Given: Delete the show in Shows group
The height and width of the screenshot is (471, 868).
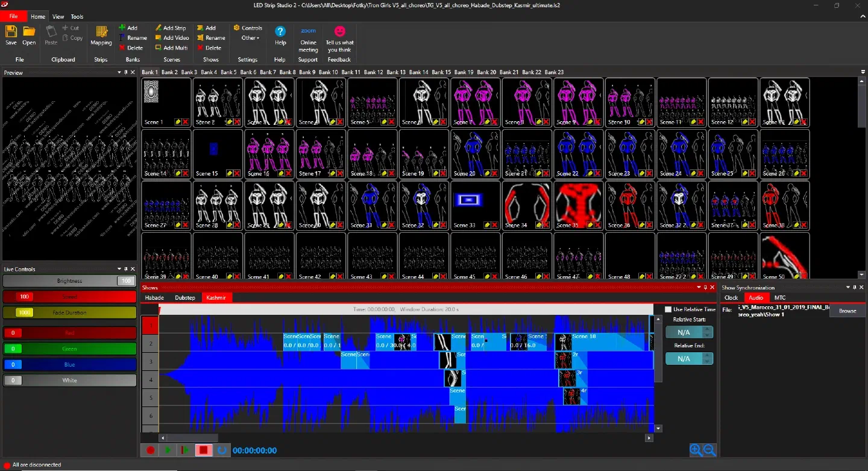Looking at the screenshot, I should pyautogui.click(x=209, y=48).
